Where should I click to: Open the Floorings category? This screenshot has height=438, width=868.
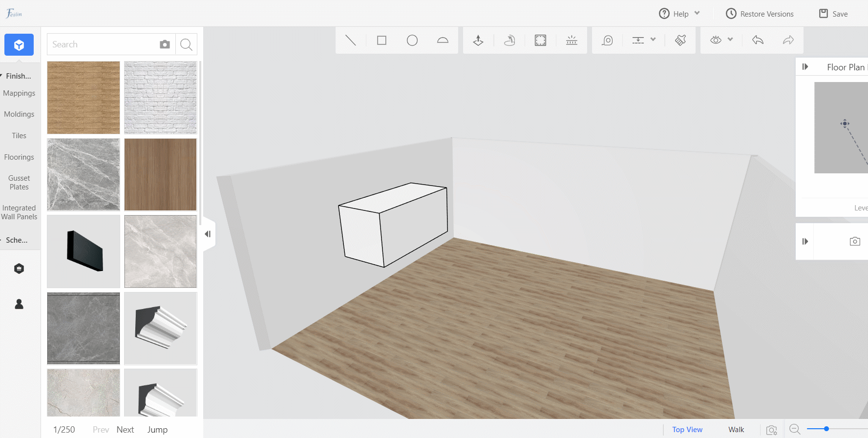pos(19,157)
